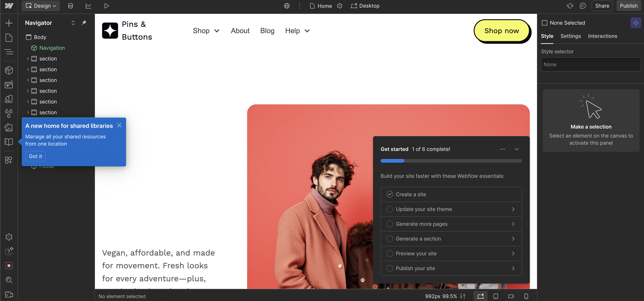Open the Pages panel icon
The height and width of the screenshot is (301, 644).
click(9, 37)
